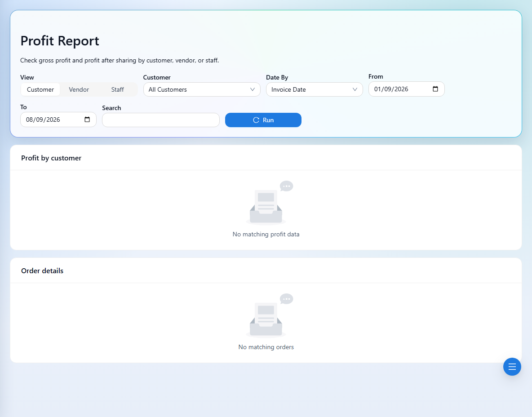Click the Order details heading
532x417 pixels.
pos(42,271)
